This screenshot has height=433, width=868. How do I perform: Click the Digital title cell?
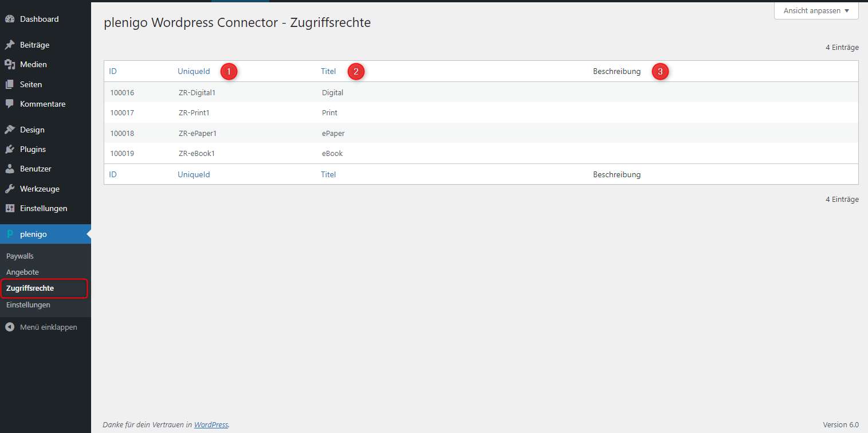[x=332, y=92]
